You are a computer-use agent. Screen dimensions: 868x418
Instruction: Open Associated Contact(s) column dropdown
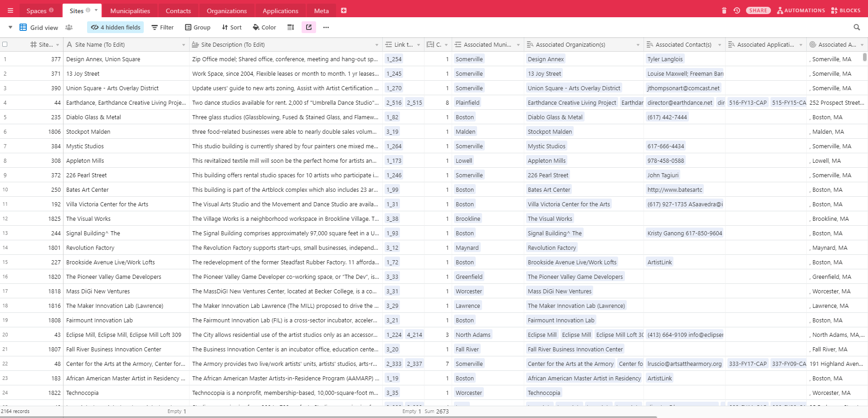tap(720, 45)
